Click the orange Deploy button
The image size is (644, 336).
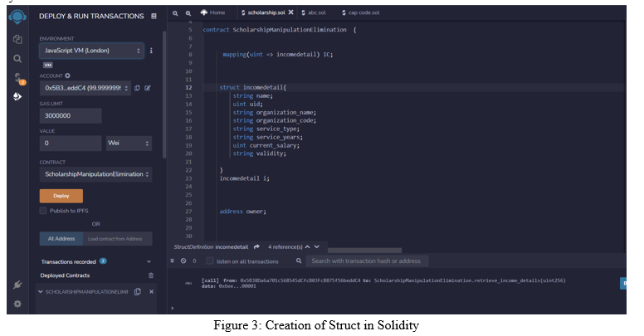click(x=61, y=196)
